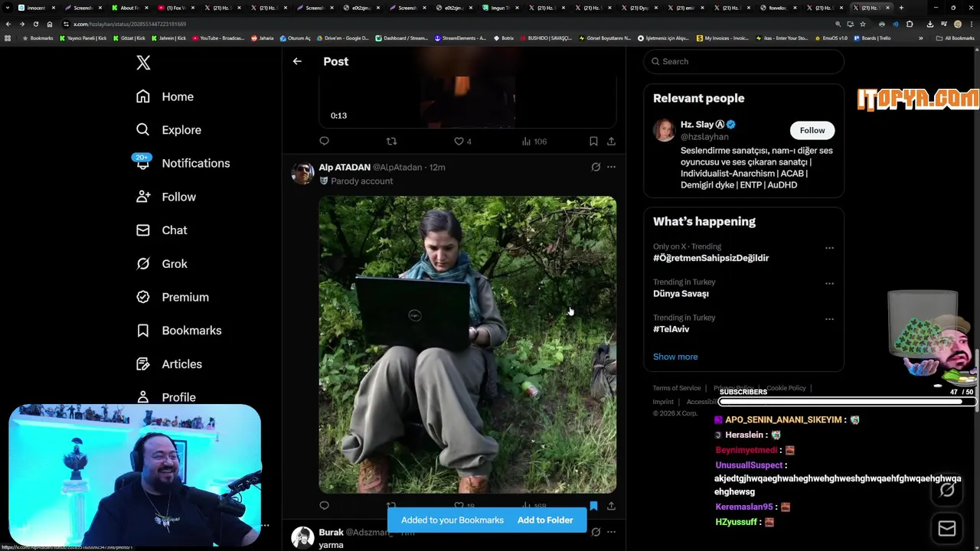This screenshot has width=980, height=551.
Task: Open more options on Alp ATADAN's post
Action: (611, 167)
